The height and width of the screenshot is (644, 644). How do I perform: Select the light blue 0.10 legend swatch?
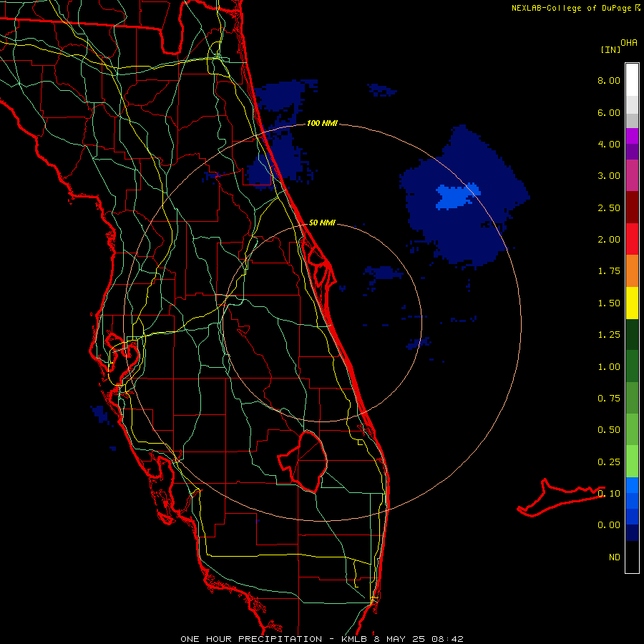point(632,485)
